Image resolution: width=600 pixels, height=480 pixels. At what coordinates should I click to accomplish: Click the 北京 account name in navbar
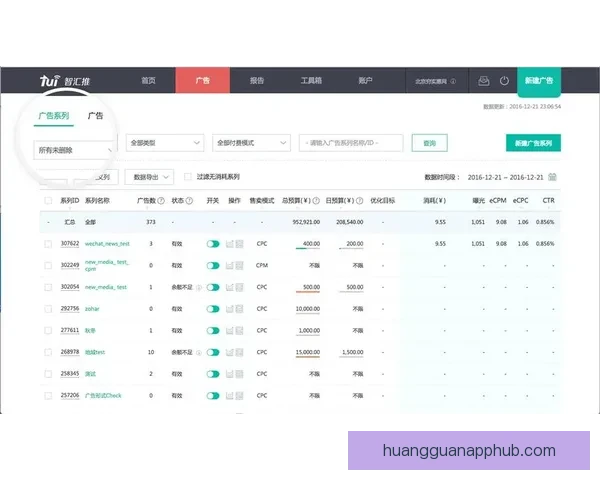431,81
